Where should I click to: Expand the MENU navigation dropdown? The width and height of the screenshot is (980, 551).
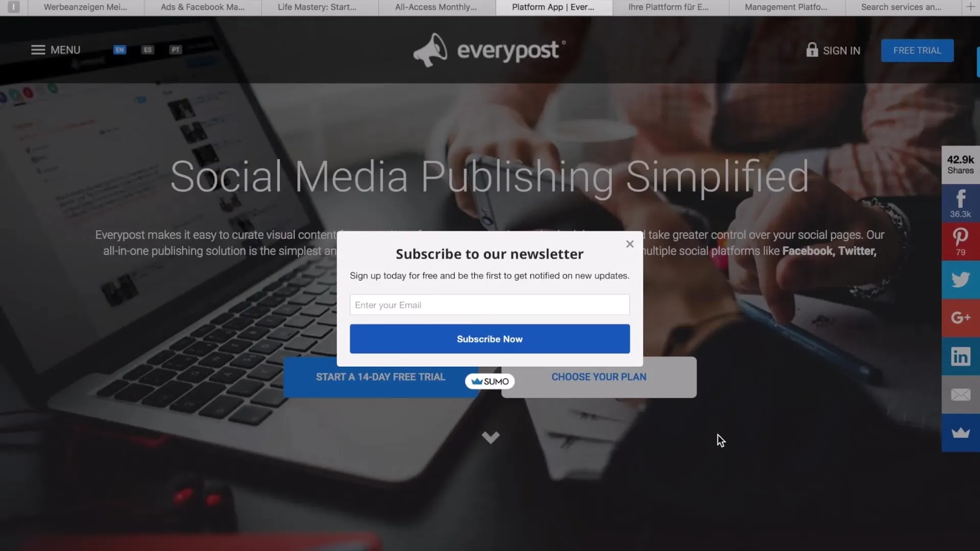point(55,49)
